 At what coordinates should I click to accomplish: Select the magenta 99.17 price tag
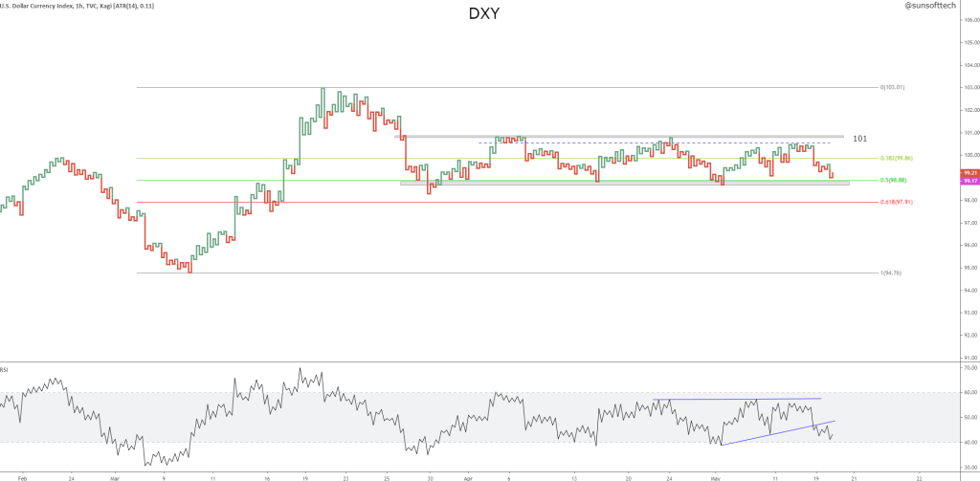969,181
